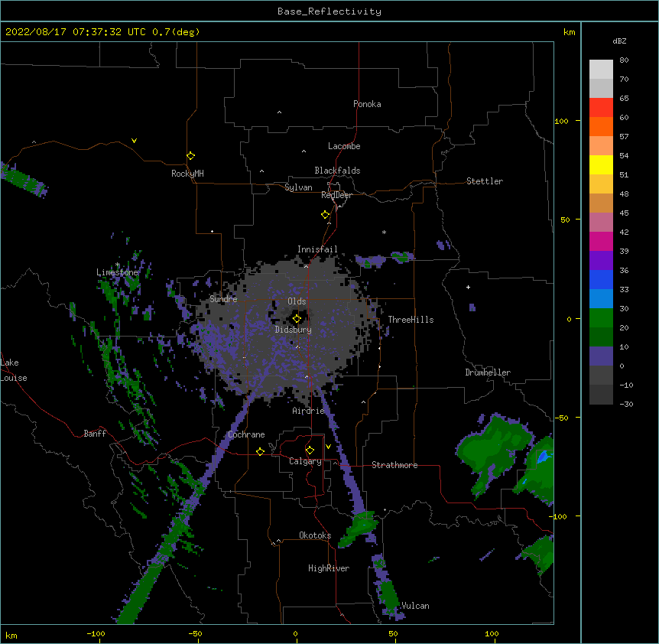This screenshot has width=659, height=644.
Task: Pick the yellow 51-54 dBZ legend color
Action: [601, 164]
